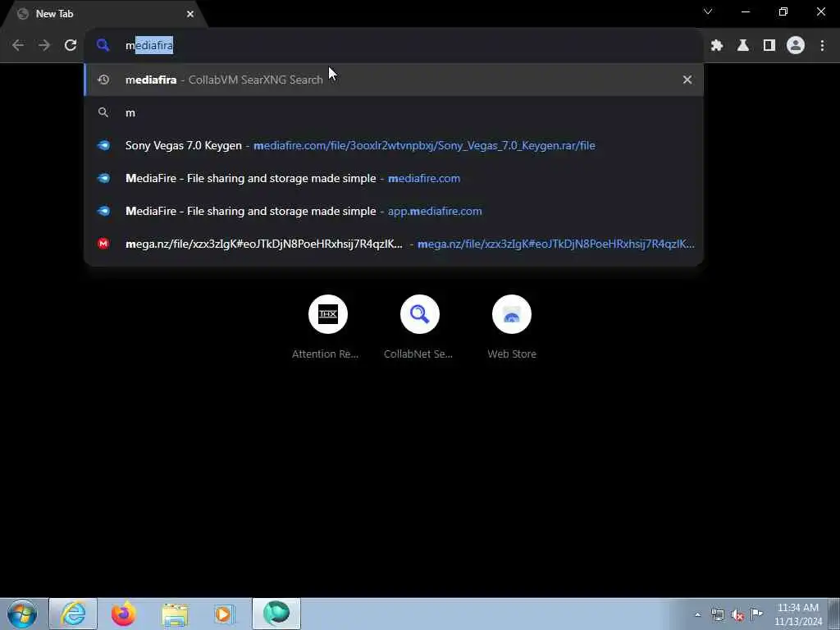The image size is (840, 630).
Task: Toggle the side panel icon
Action: tap(769, 46)
